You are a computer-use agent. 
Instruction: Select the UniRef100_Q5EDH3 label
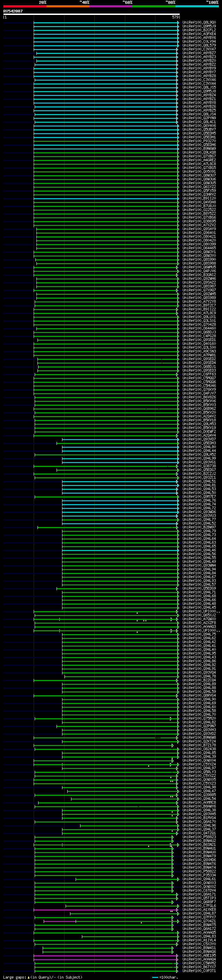[199, 443]
